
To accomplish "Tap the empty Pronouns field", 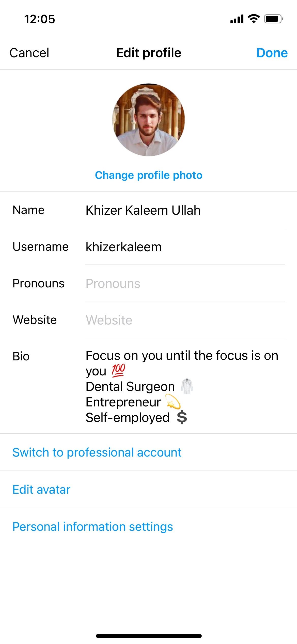I will coord(185,284).
